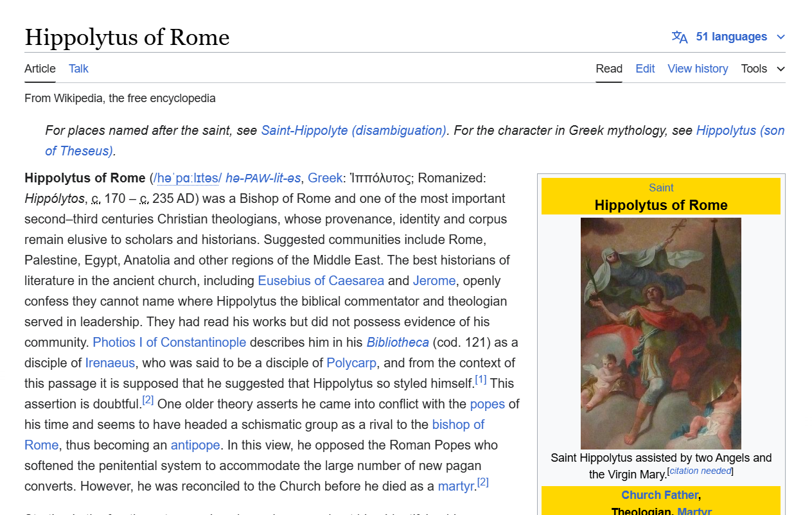Image resolution: width=812 pixels, height=515 pixels.
Task: Open the View history tab
Action: pos(698,69)
